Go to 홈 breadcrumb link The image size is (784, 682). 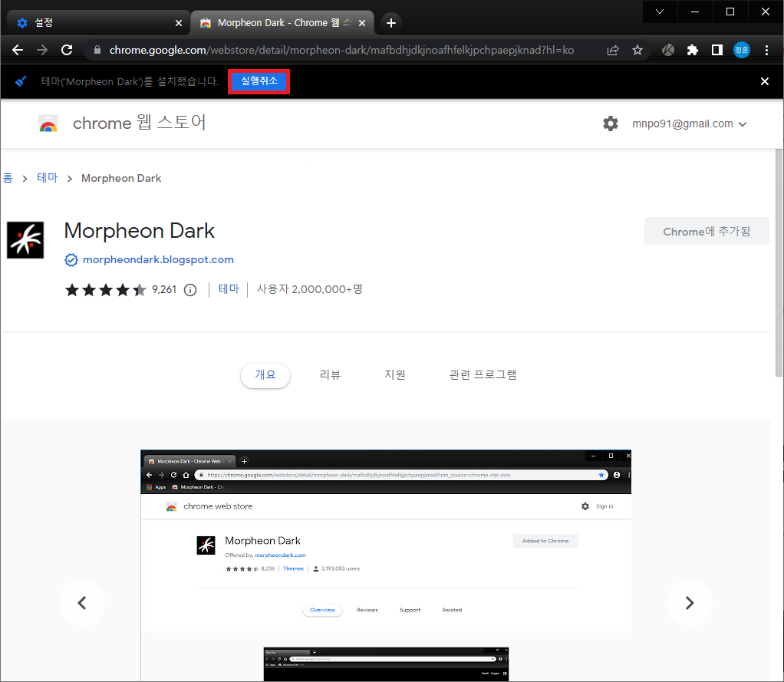point(8,178)
